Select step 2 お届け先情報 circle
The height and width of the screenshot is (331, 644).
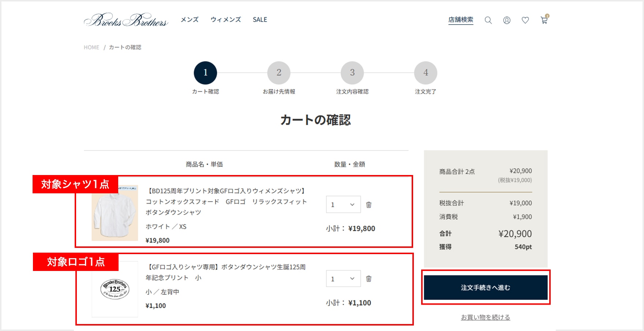[x=279, y=73]
